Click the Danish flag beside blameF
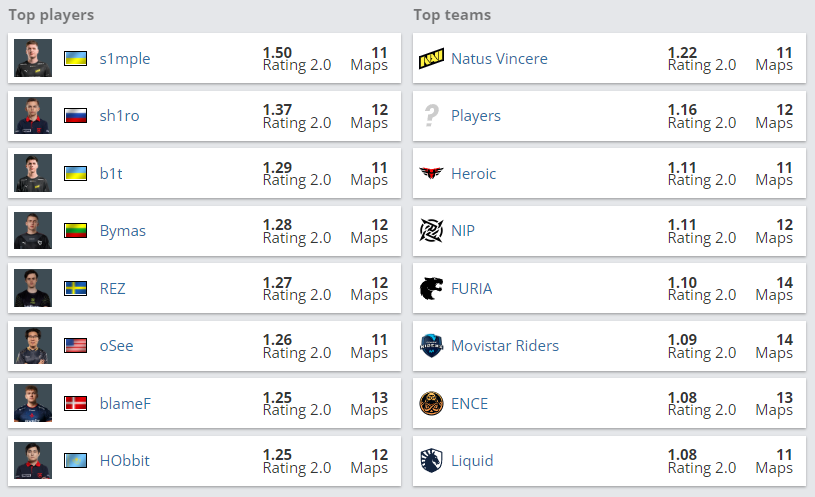The image size is (815, 497). [75, 403]
